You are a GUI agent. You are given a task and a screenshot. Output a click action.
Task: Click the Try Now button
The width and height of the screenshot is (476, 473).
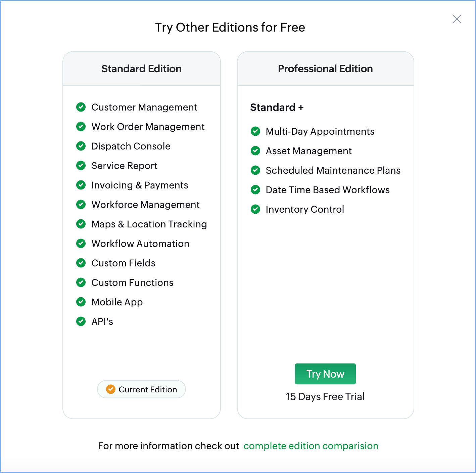(x=325, y=374)
